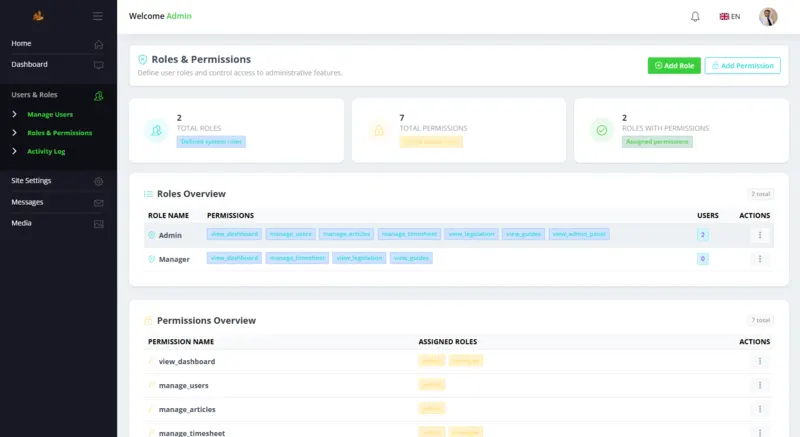
Task: Click the Site Settings gear icon
Action: pyautogui.click(x=98, y=182)
